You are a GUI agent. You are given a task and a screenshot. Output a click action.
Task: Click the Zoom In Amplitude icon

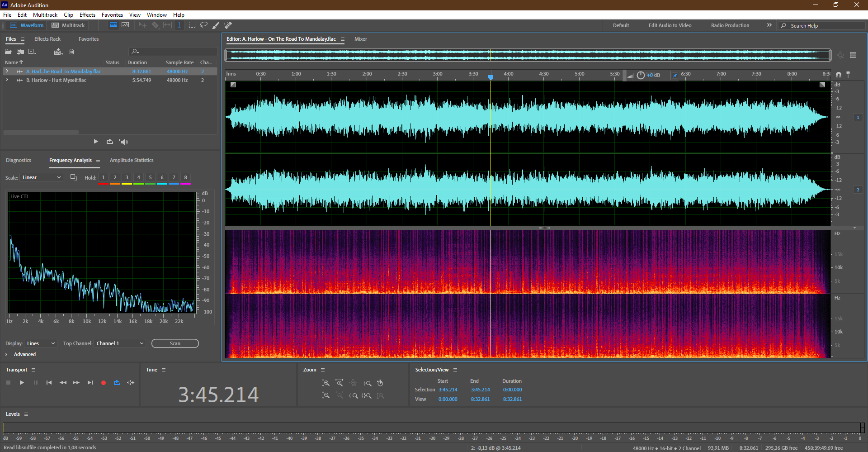[325, 383]
